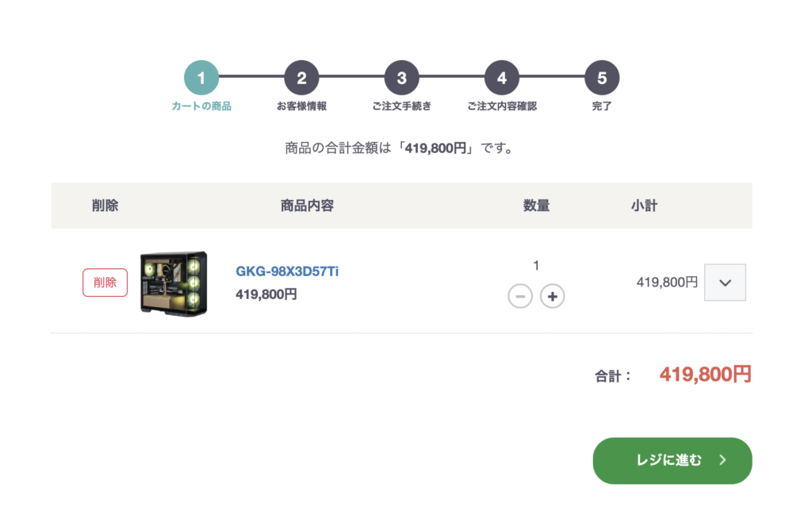Screen dimensions: 812x511
Task: Proceed with the レジに進む button
Action: (x=672, y=460)
